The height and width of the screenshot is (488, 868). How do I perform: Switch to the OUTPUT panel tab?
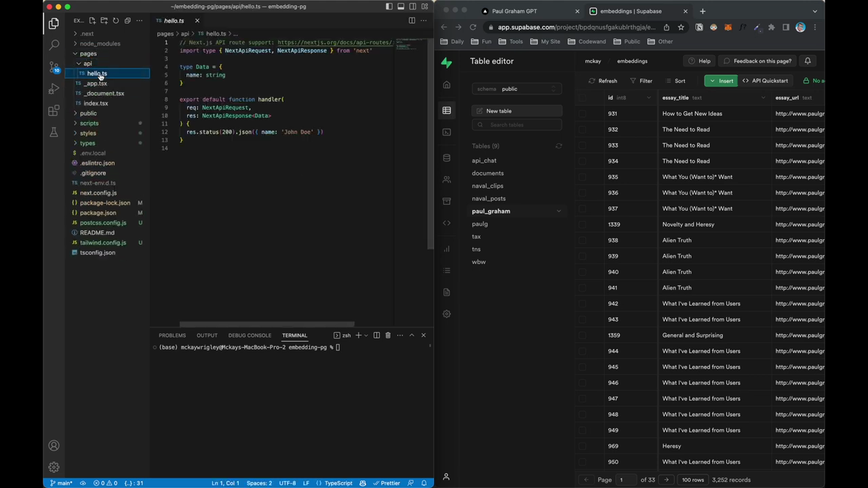[207, 335]
